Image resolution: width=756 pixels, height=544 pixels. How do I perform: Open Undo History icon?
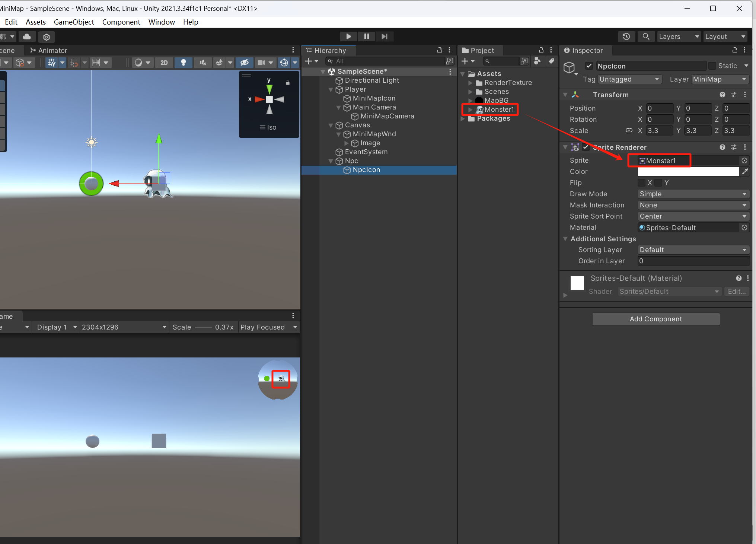(x=626, y=36)
